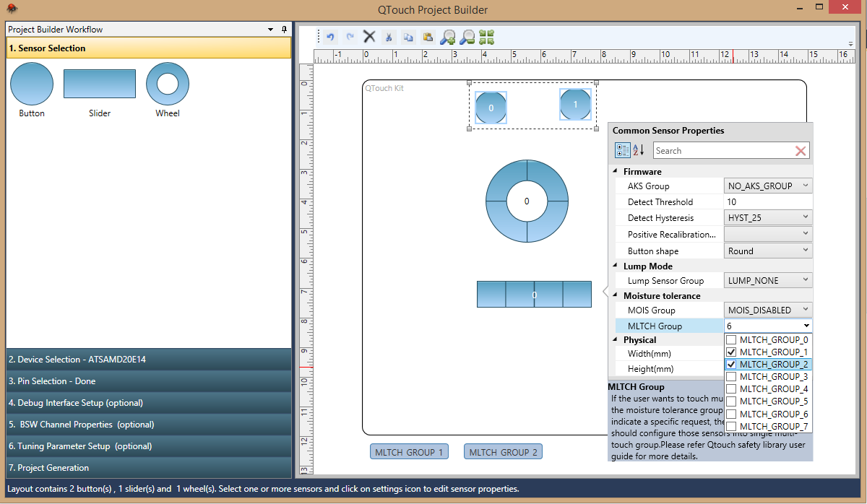The height and width of the screenshot is (504, 867).
Task: Select button sensor 1 on the canvas
Action: tap(576, 104)
